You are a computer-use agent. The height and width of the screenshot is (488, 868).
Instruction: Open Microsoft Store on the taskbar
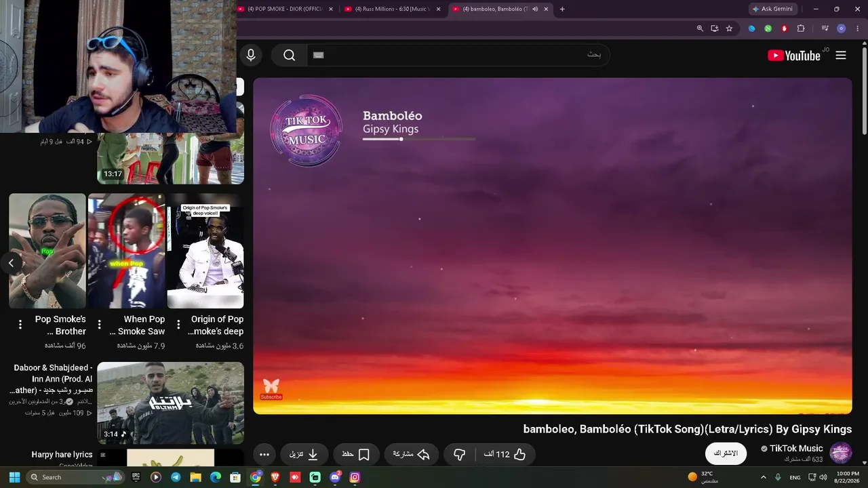pyautogui.click(x=235, y=477)
